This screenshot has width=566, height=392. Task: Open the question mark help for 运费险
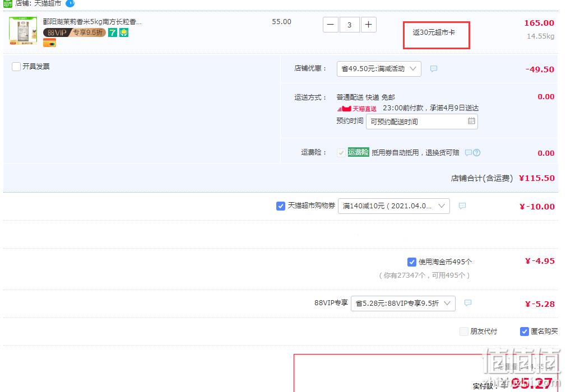point(476,152)
